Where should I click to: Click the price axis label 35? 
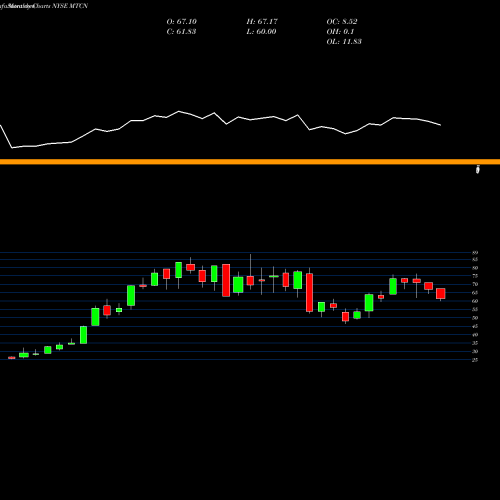(x=475, y=343)
